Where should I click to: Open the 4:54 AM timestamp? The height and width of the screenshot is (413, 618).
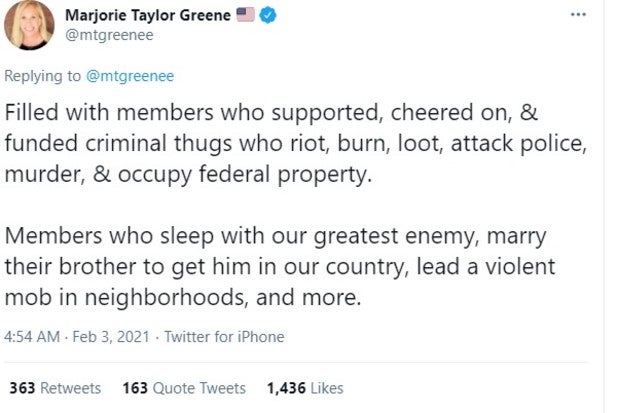pyautogui.click(x=32, y=337)
